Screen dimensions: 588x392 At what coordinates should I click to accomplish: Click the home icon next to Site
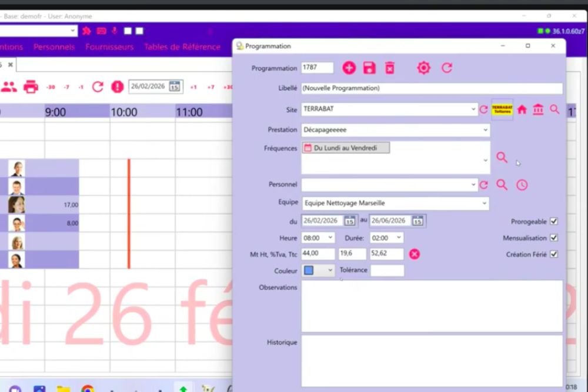coord(522,109)
